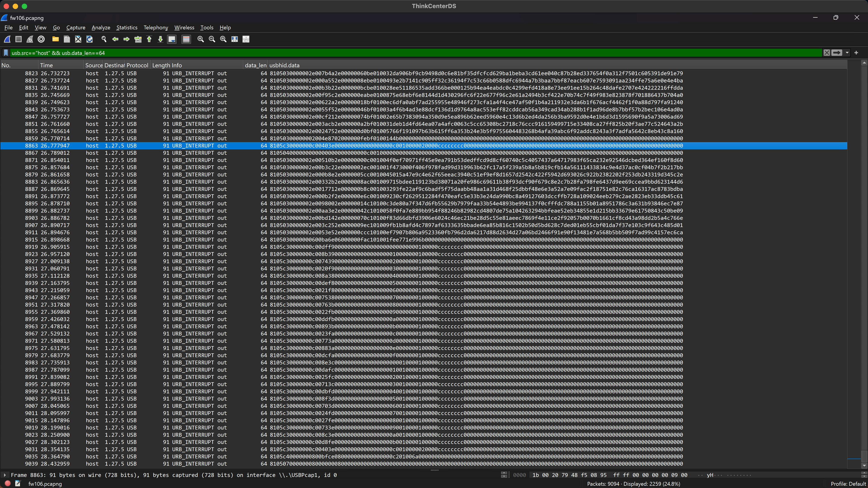Clear the display filter X button
The image size is (868, 488).
click(827, 53)
